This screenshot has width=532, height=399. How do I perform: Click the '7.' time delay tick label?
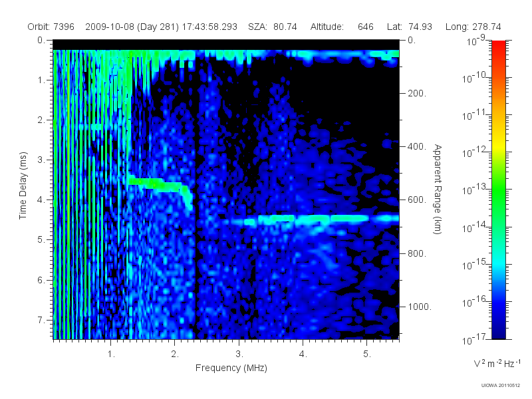point(41,320)
